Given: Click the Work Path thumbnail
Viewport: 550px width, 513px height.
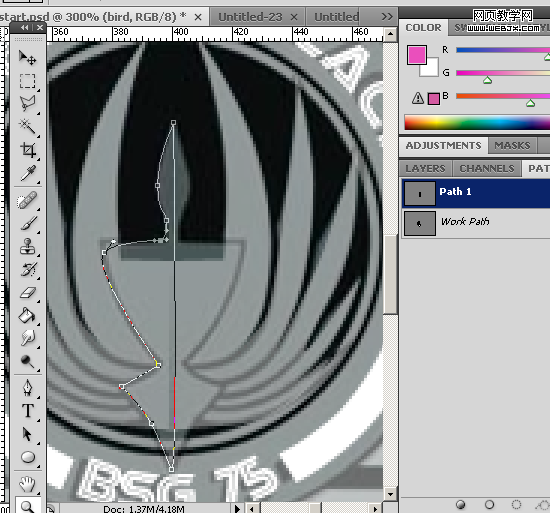Looking at the screenshot, I should point(420,223).
